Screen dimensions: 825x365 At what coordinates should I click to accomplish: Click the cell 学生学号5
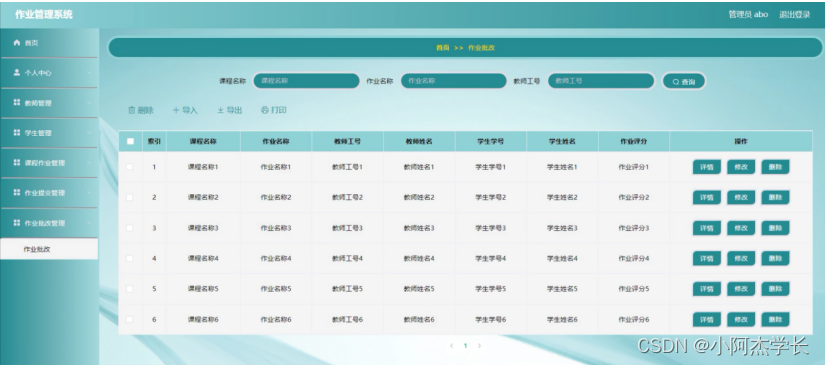click(490, 289)
